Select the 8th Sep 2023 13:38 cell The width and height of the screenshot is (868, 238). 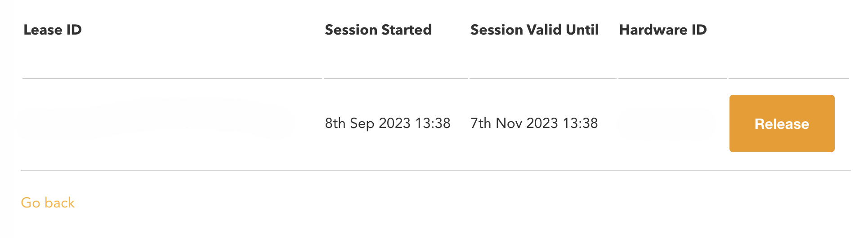click(388, 123)
